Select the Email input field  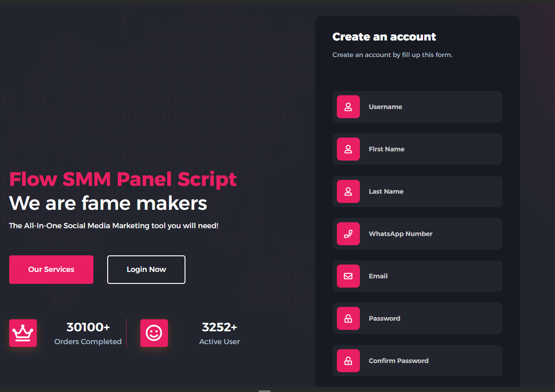(x=430, y=276)
